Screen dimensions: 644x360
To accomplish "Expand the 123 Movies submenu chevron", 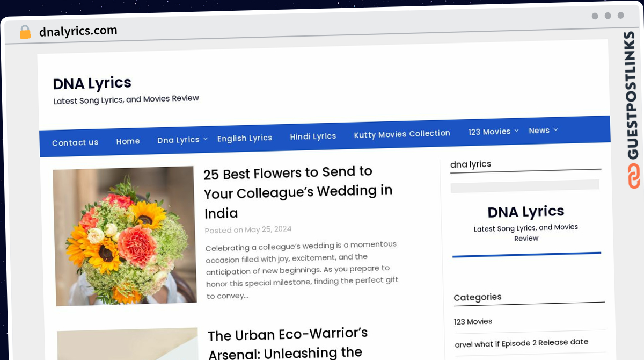I will click(x=516, y=131).
